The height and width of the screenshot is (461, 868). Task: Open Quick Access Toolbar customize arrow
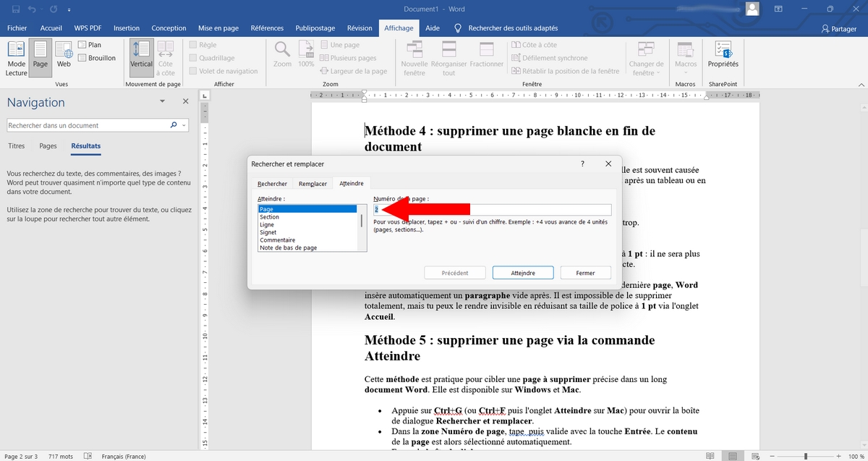pyautogui.click(x=71, y=9)
